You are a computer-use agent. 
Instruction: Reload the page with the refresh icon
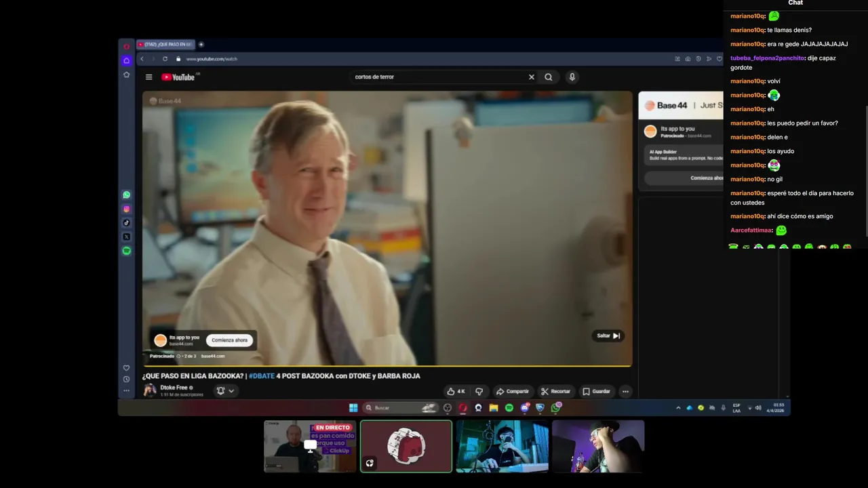[165, 59]
